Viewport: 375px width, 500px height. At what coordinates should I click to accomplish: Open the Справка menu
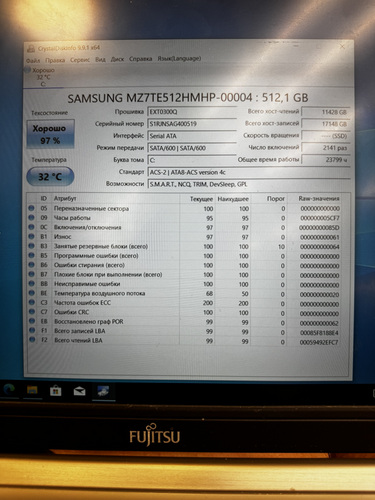pyautogui.click(x=141, y=59)
